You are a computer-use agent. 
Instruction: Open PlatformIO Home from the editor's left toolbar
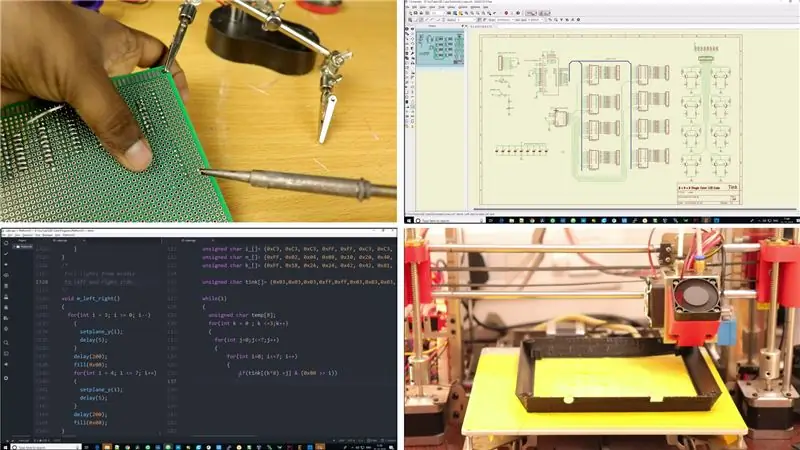click(x=6, y=243)
